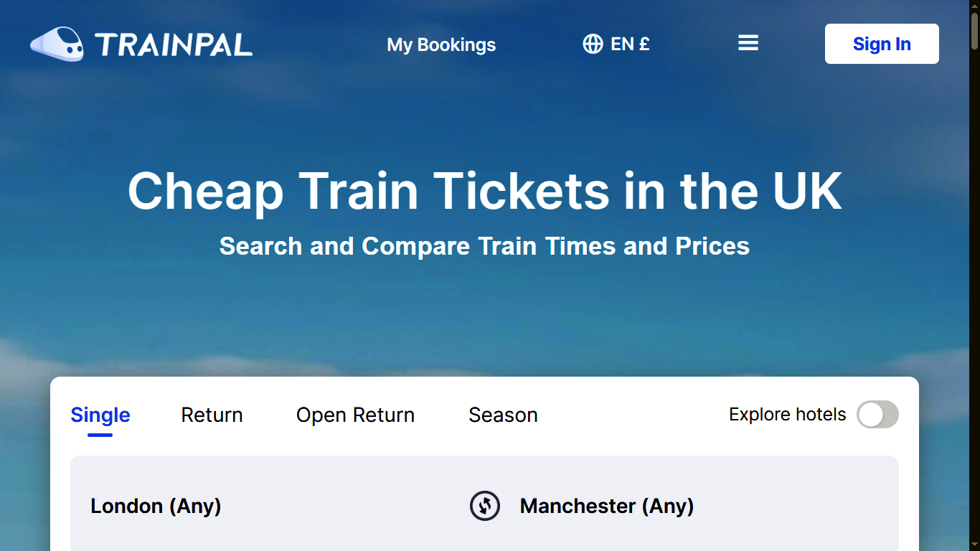Swap origin and destination stations icon
The width and height of the screenshot is (980, 551).
[x=485, y=506]
